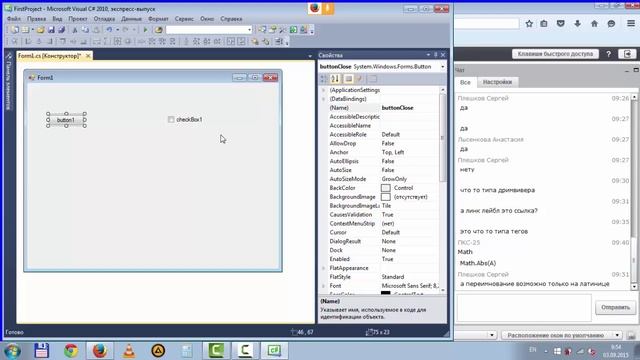This screenshot has height=360, width=640.
Task: Open VLC from the taskbar
Action: 129,351
